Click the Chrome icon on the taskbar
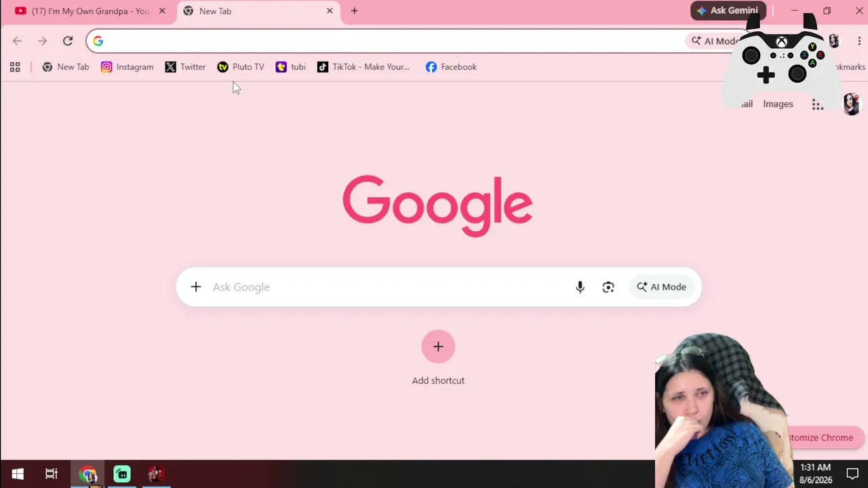 tap(88, 474)
